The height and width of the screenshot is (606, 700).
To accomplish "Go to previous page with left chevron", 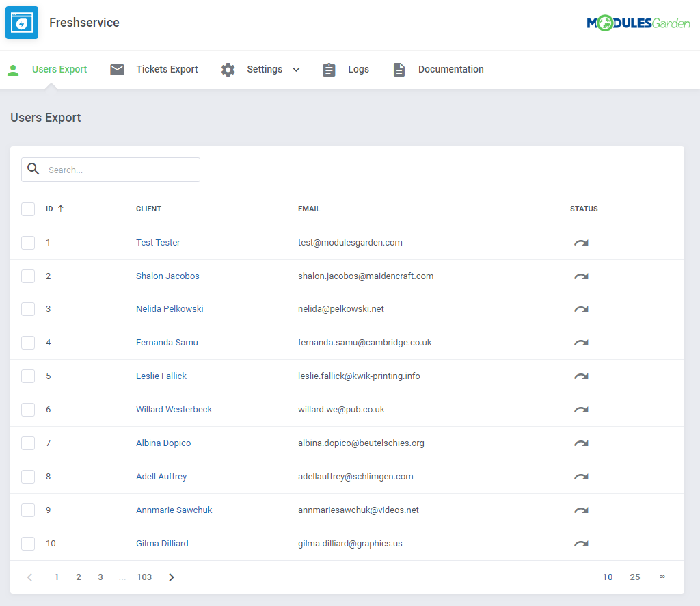I will pos(30,577).
